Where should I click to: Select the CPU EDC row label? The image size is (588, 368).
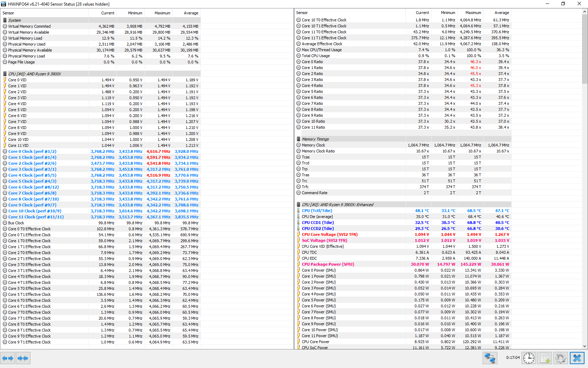pos(309,258)
